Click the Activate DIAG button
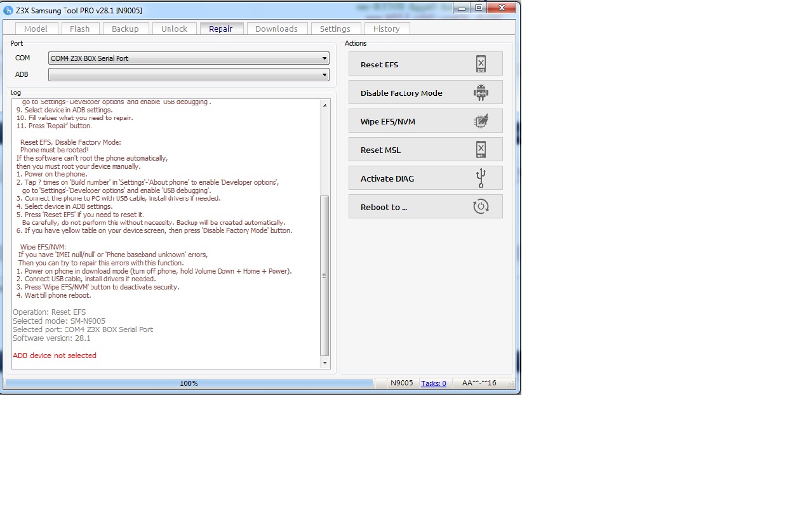This screenshot has width=809, height=532. click(x=425, y=178)
